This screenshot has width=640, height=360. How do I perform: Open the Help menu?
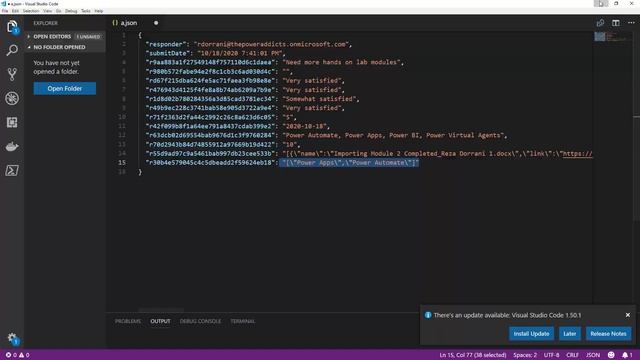[99, 11]
